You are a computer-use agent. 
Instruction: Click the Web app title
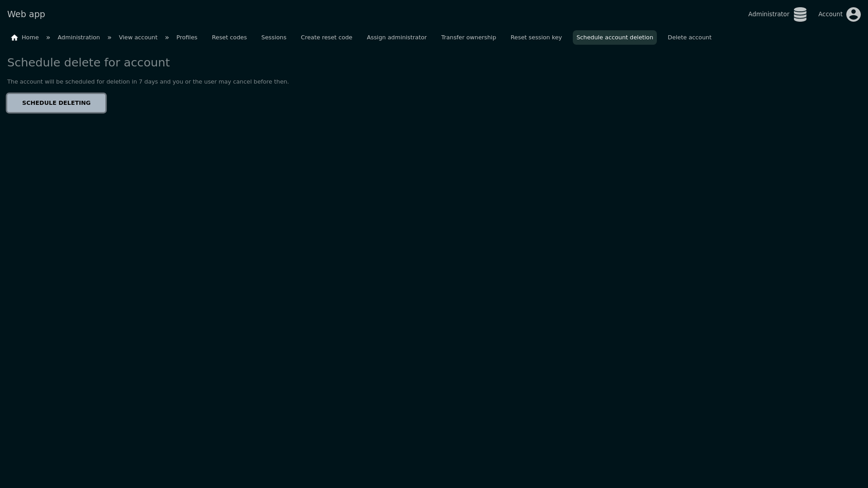coord(26,14)
